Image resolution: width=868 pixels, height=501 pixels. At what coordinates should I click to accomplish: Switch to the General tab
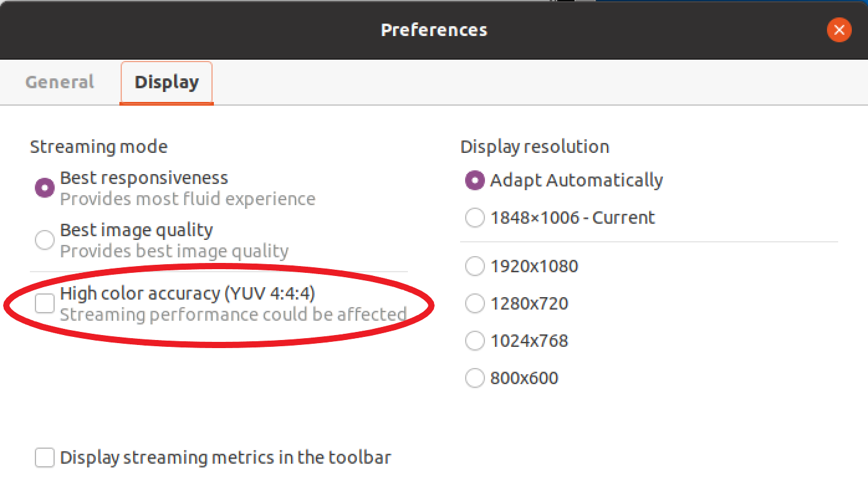(60, 82)
